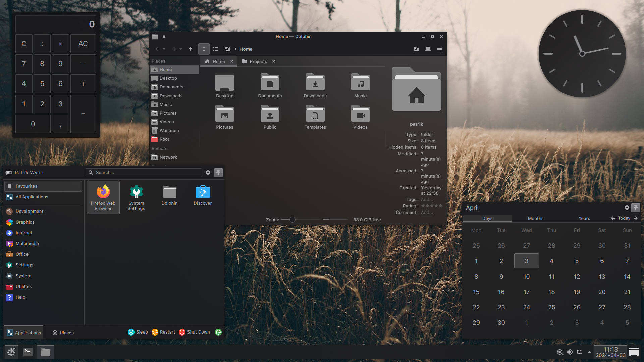Select All Applications in launcher
The width and height of the screenshot is (644, 362).
click(43, 197)
